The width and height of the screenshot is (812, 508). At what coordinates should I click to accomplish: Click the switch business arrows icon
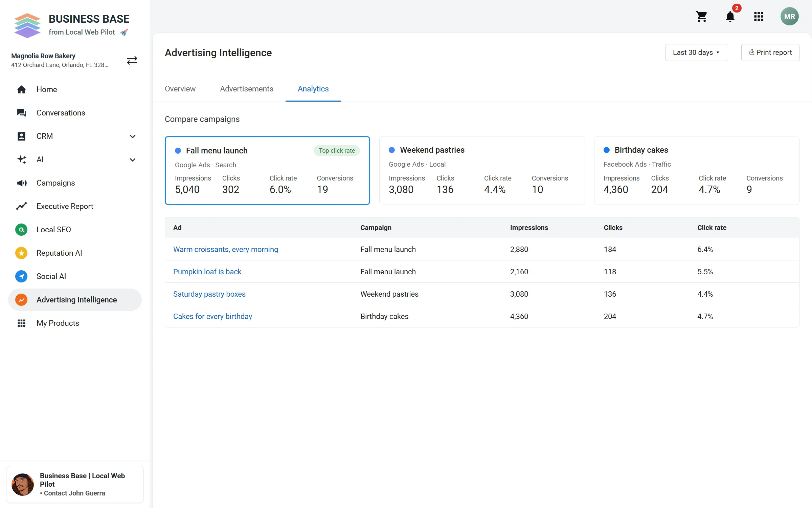click(x=132, y=60)
